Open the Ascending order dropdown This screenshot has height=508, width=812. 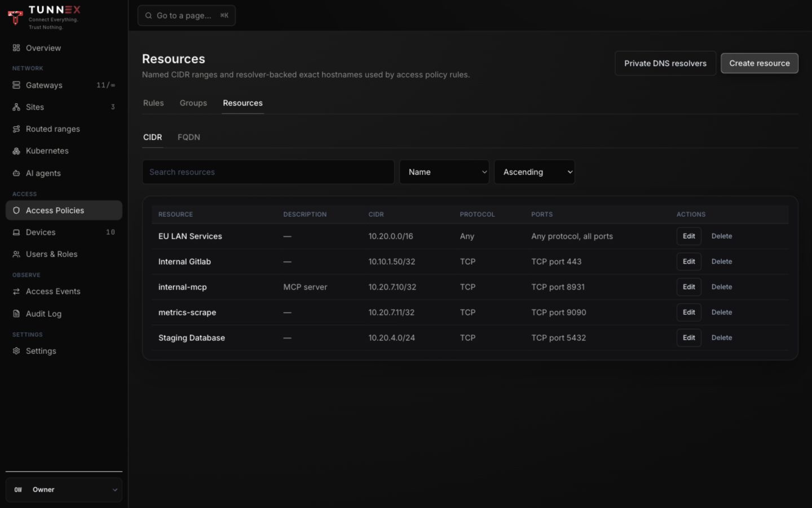535,172
